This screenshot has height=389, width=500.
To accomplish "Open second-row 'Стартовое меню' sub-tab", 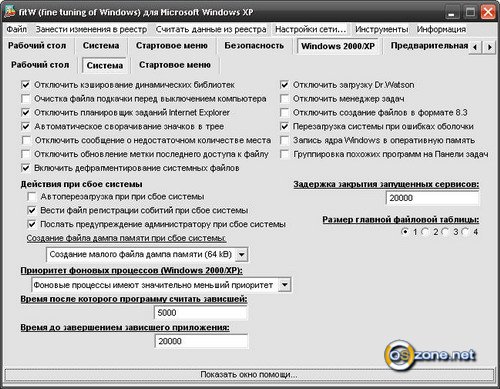I will (x=175, y=65).
